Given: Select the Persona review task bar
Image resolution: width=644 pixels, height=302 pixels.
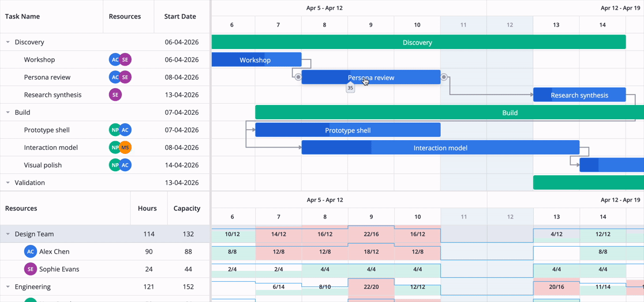Looking at the screenshot, I should click(x=371, y=77).
